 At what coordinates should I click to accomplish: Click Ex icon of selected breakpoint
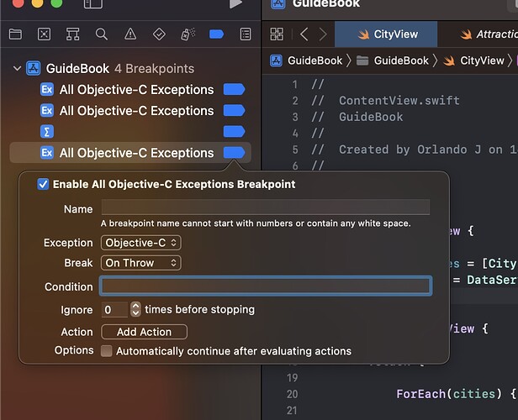pos(47,153)
